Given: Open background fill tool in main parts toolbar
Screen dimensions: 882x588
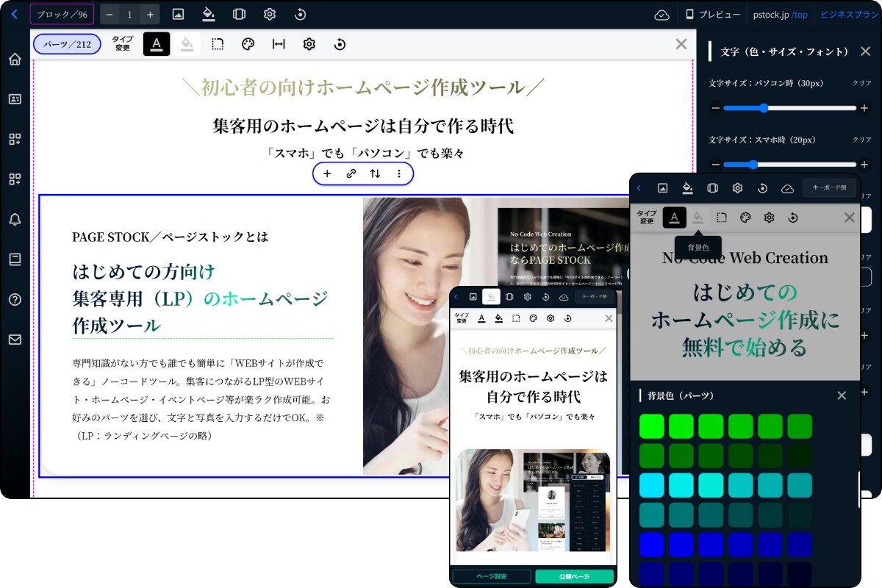Looking at the screenshot, I should (187, 44).
